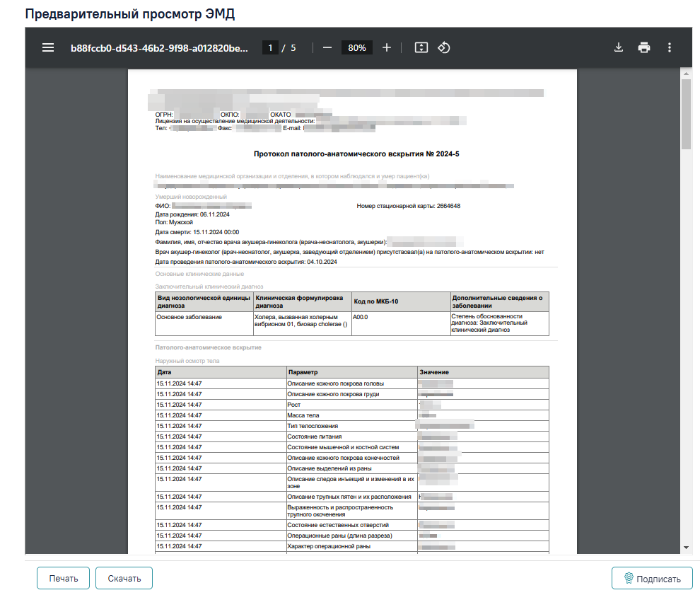Screen dimensions: 700x595
Task: Click the section label Патолого-анатомическое вскрытие
Action: tap(208, 347)
